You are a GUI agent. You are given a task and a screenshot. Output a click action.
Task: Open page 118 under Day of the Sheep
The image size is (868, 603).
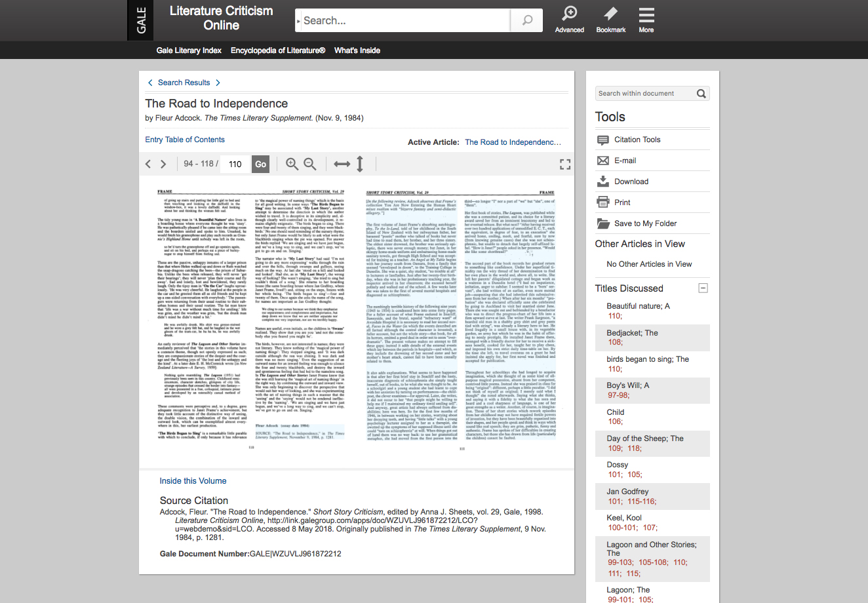(x=633, y=448)
